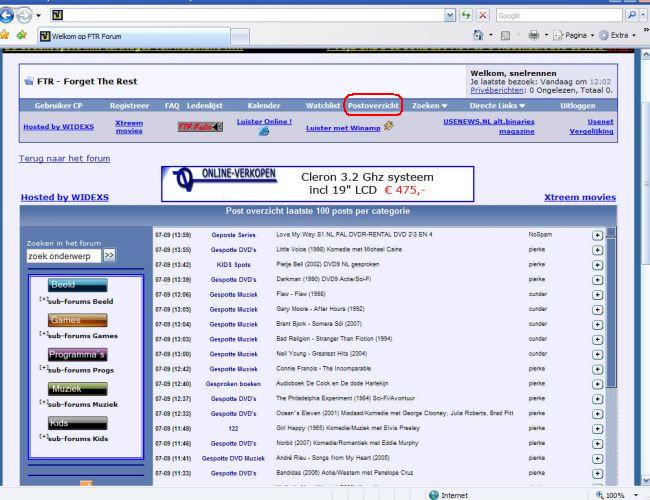This screenshot has width=650, height=500.
Task: Click the browser Forward arrow button
Action: pos(24,15)
